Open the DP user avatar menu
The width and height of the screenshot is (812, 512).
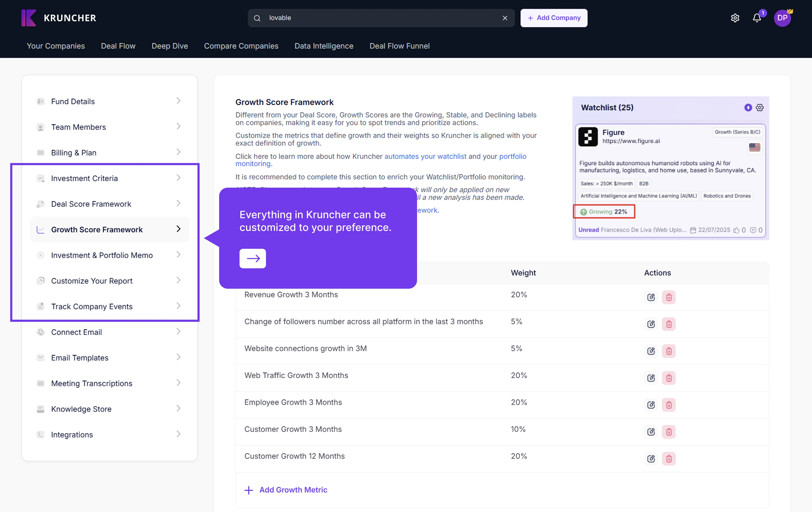pos(782,18)
